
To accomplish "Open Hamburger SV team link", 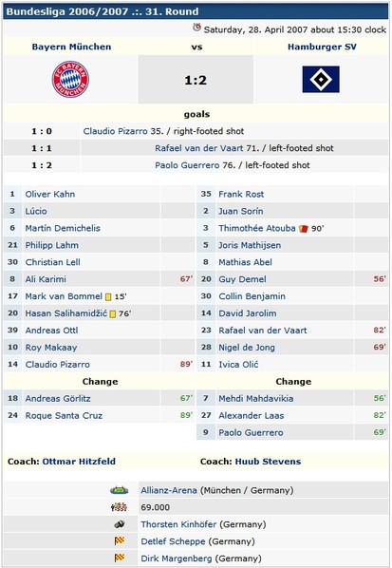I will (x=322, y=47).
